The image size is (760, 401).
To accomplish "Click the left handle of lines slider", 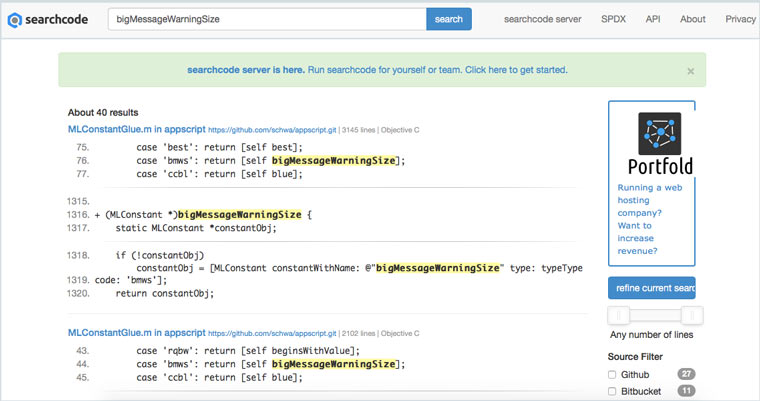I will point(620,316).
